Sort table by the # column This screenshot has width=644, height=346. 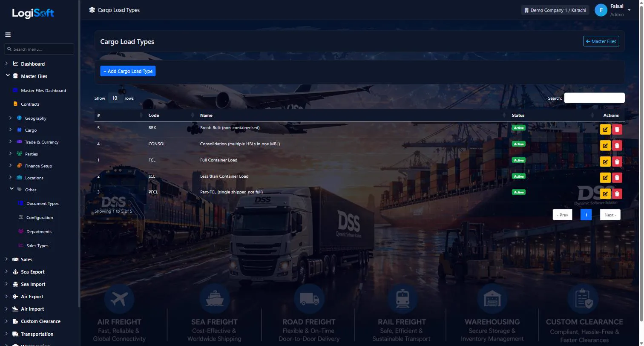click(x=119, y=115)
